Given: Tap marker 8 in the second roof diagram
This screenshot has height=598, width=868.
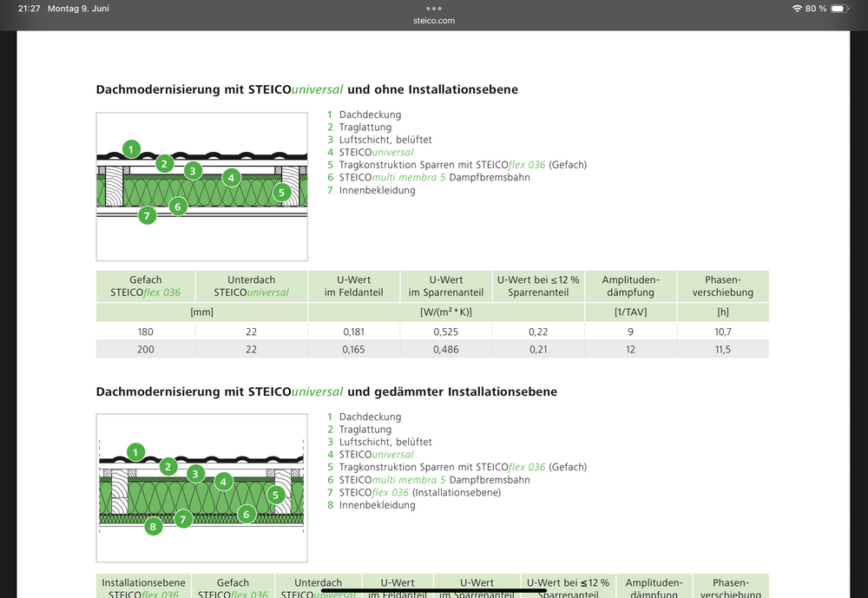Looking at the screenshot, I should 154,526.
